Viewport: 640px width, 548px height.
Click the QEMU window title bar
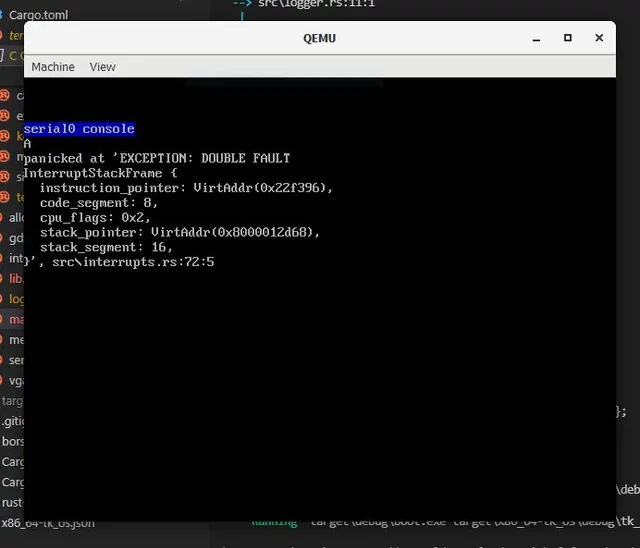point(319,38)
